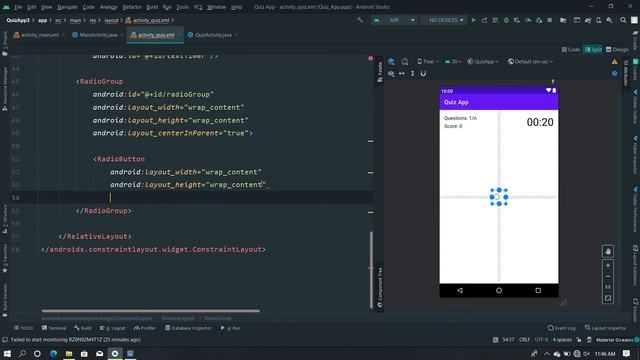This screenshot has height=360, width=640.
Task: Open the APP run configuration dropdown
Action: click(x=394, y=20)
